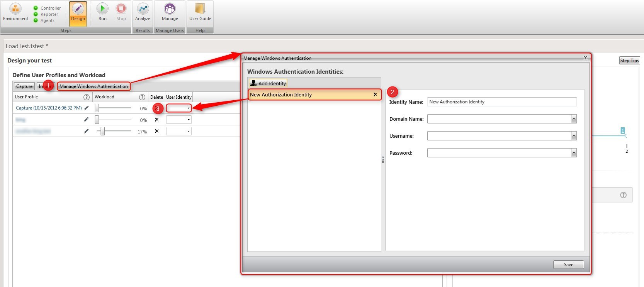
Task: Open help for the User Profile column
Action: click(87, 97)
